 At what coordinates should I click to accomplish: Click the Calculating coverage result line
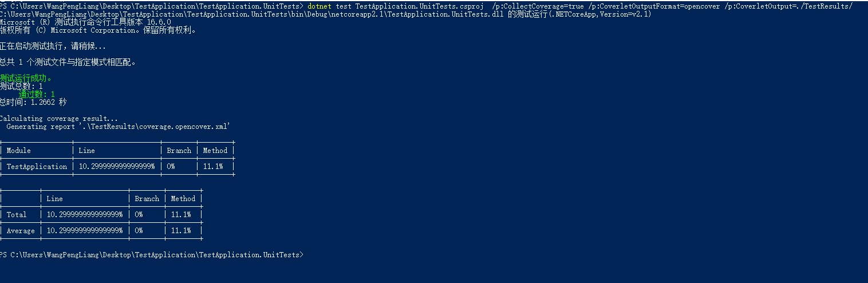[x=58, y=119]
